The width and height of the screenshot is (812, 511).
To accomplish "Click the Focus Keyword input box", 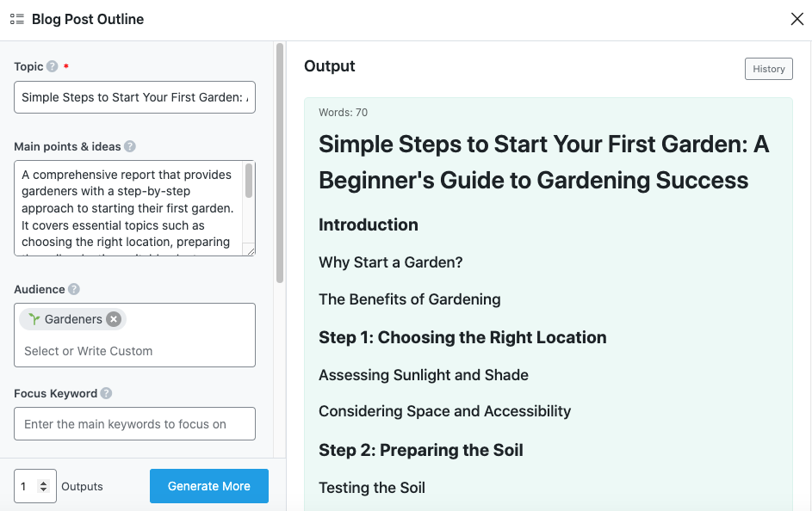I will 134,423.
